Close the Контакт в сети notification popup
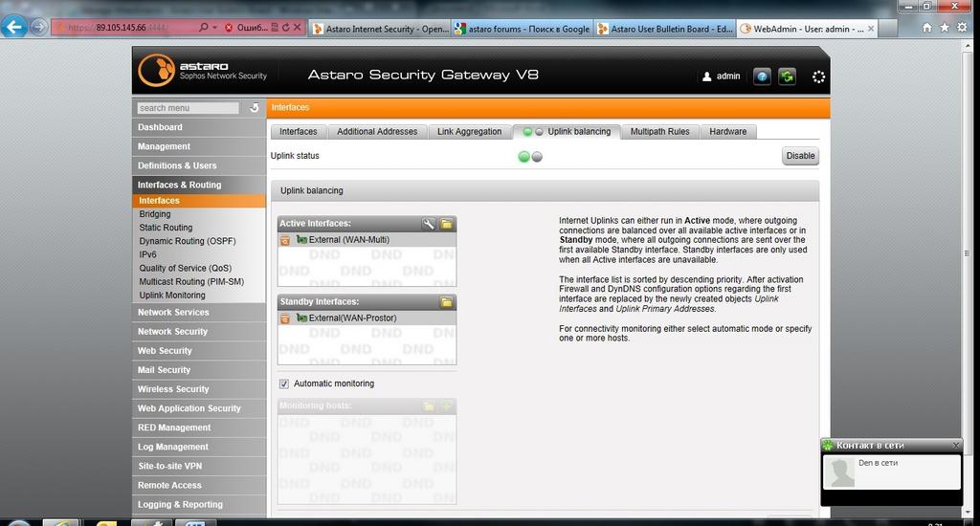 point(956,446)
